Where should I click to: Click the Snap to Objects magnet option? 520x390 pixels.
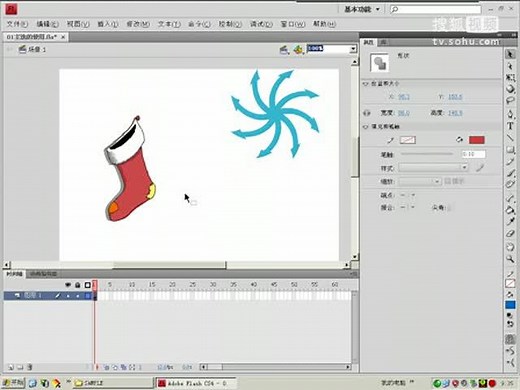(x=510, y=339)
